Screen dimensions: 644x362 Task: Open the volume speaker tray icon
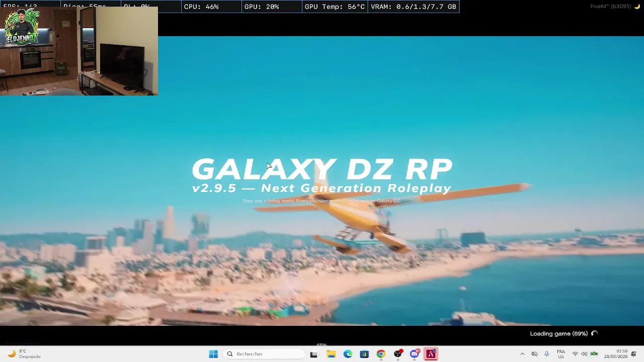(584, 354)
